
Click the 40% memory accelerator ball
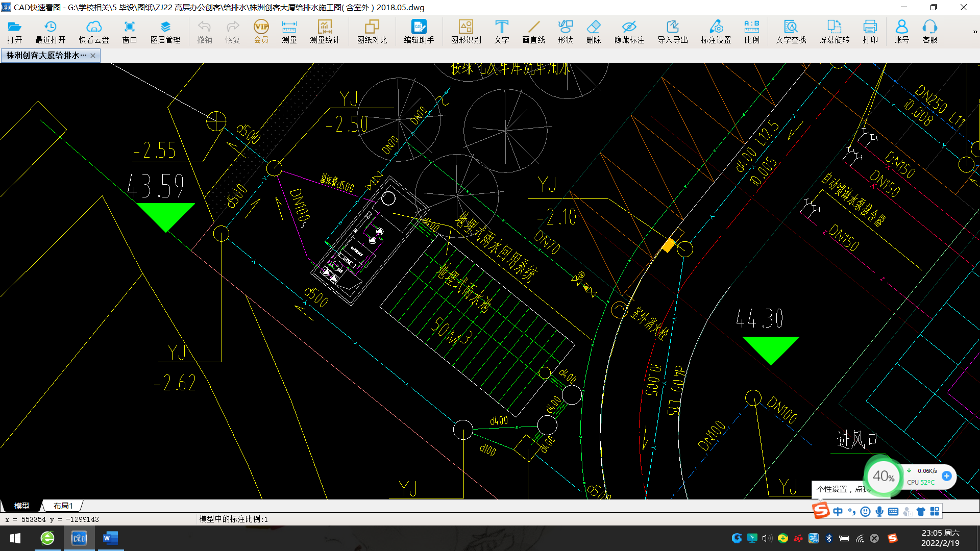(x=883, y=477)
